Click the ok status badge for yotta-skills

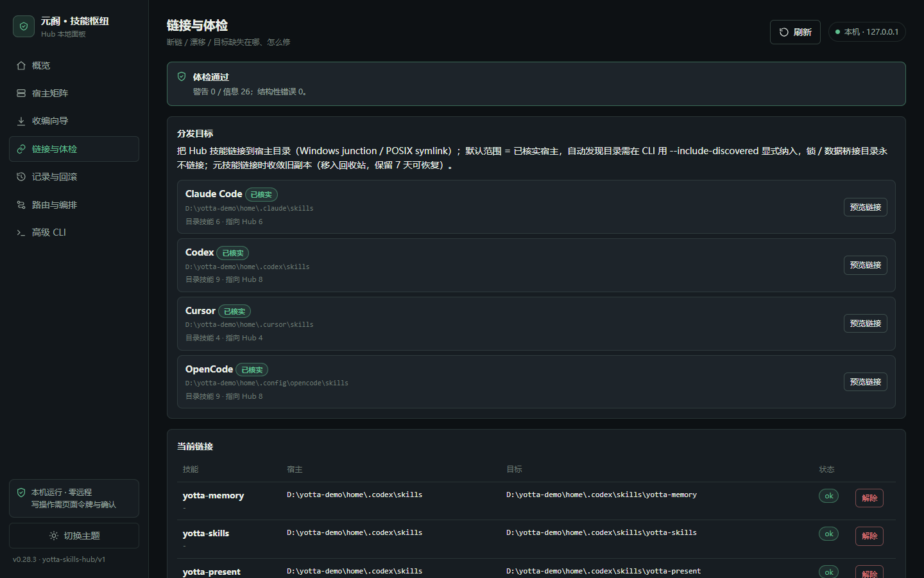828,534
